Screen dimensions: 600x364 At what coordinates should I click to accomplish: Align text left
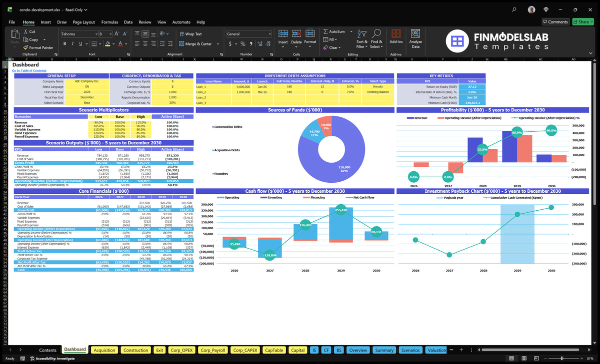(136, 44)
